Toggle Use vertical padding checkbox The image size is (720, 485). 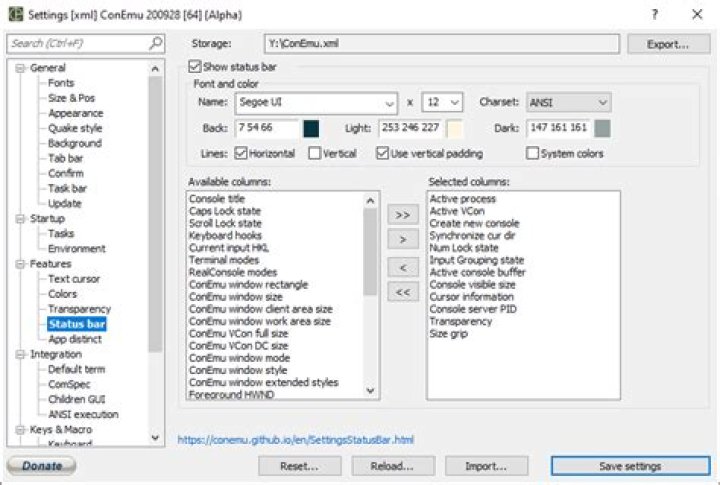382,153
